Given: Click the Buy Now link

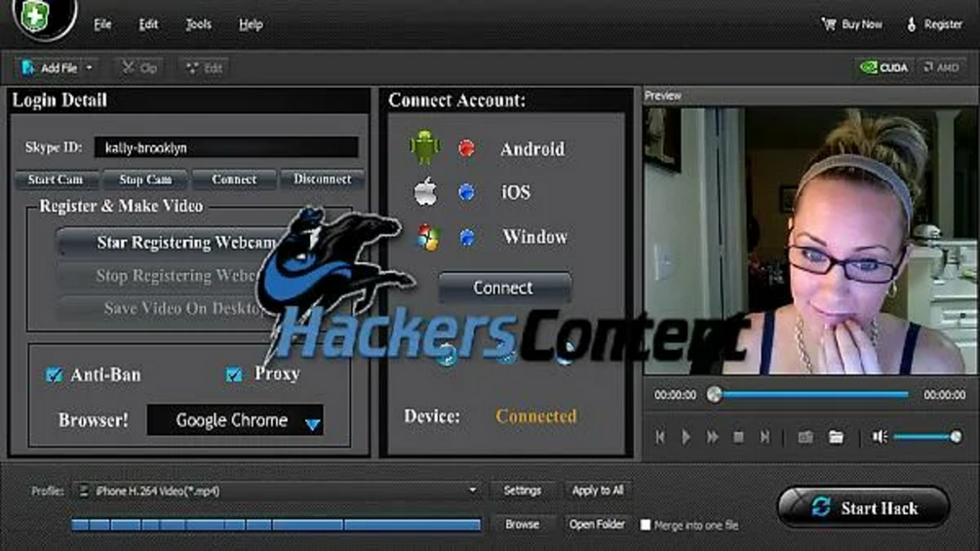Looking at the screenshot, I should click(861, 24).
